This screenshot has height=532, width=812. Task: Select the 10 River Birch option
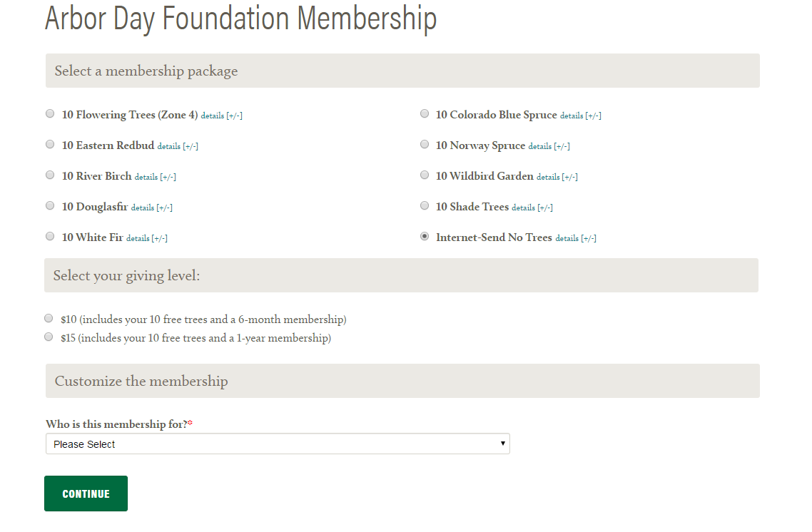tap(50, 175)
